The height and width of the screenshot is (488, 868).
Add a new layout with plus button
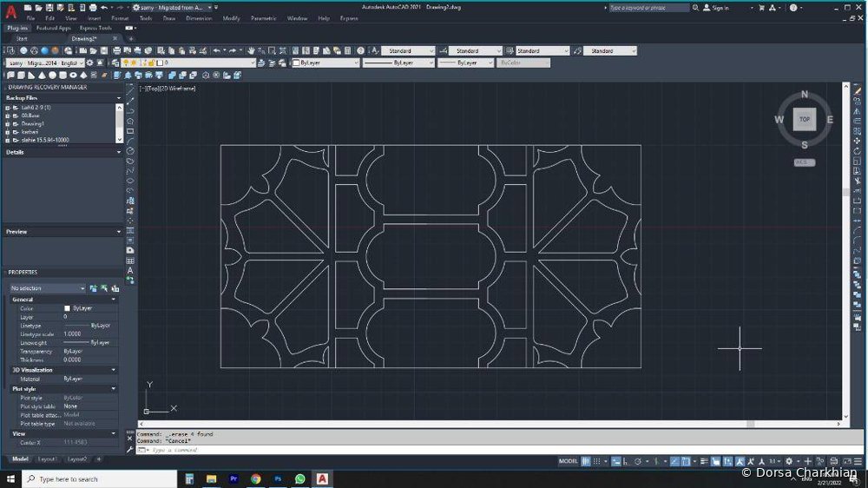point(99,459)
